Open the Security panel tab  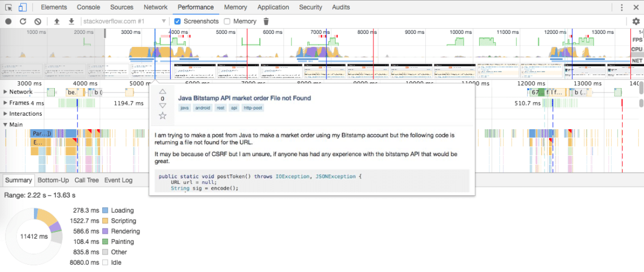pos(311,7)
